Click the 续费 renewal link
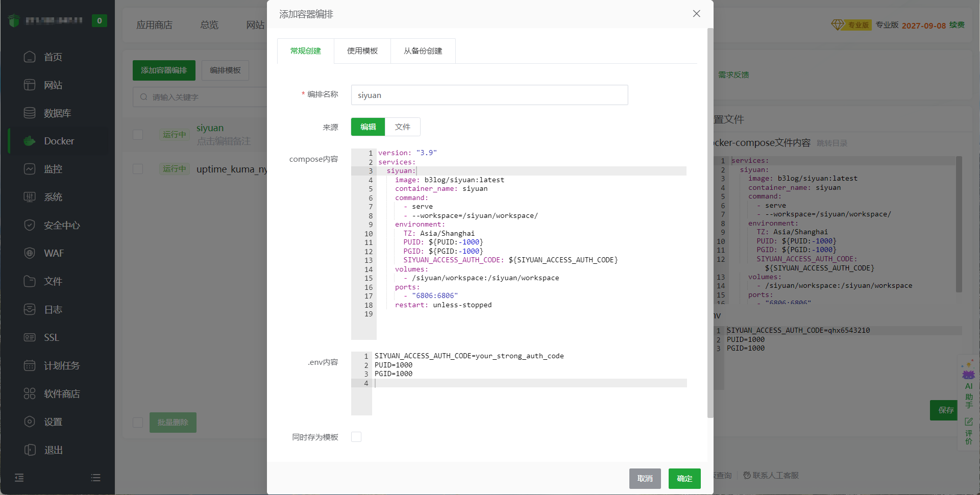 [x=957, y=25]
